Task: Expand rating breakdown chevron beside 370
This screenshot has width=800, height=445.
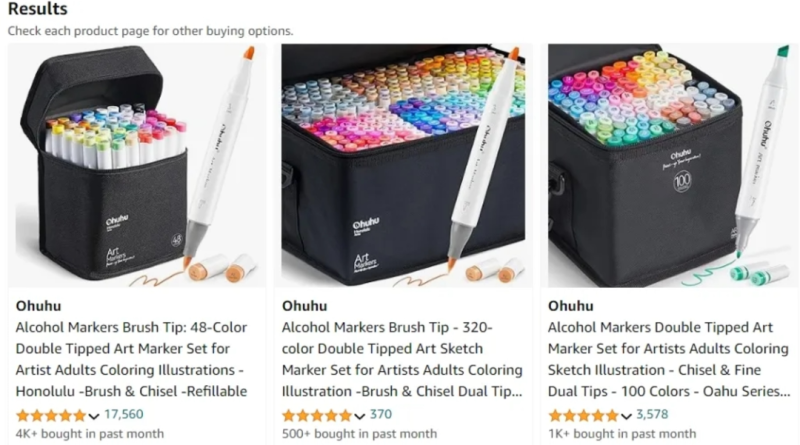Action: [x=360, y=416]
